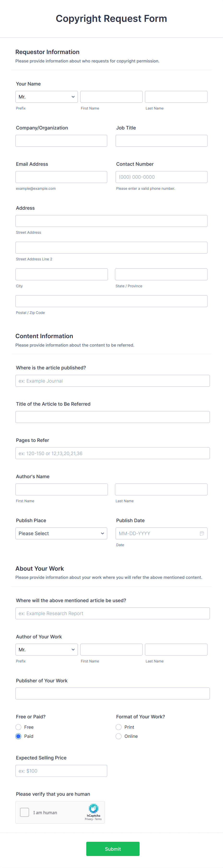Focus the Email Address field
This screenshot has height=868, width=223.
(x=61, y=177)
